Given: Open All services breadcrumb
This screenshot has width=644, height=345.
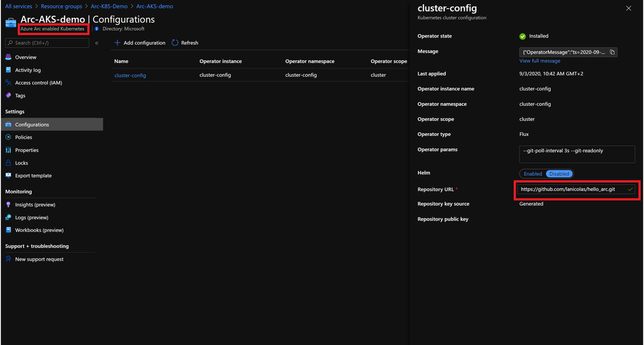Looking at the screenshot, I should (x=19, y=6).
